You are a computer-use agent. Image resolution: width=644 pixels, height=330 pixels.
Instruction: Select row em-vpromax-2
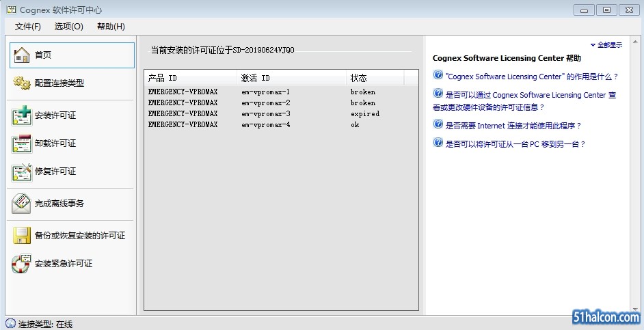(281, 103)
